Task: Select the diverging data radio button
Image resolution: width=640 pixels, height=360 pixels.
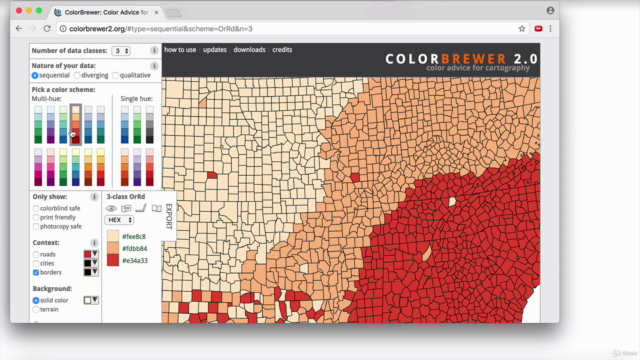Action: 77,76
